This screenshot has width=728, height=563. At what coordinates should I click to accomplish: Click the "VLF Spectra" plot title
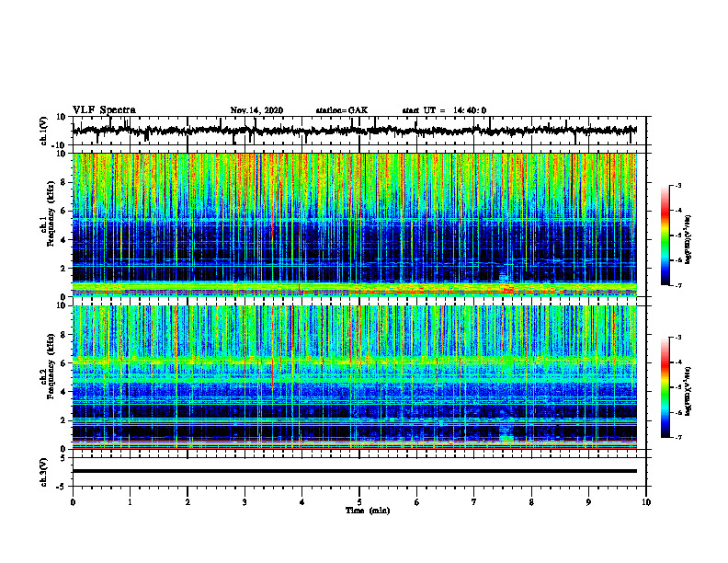click(104, 110)
